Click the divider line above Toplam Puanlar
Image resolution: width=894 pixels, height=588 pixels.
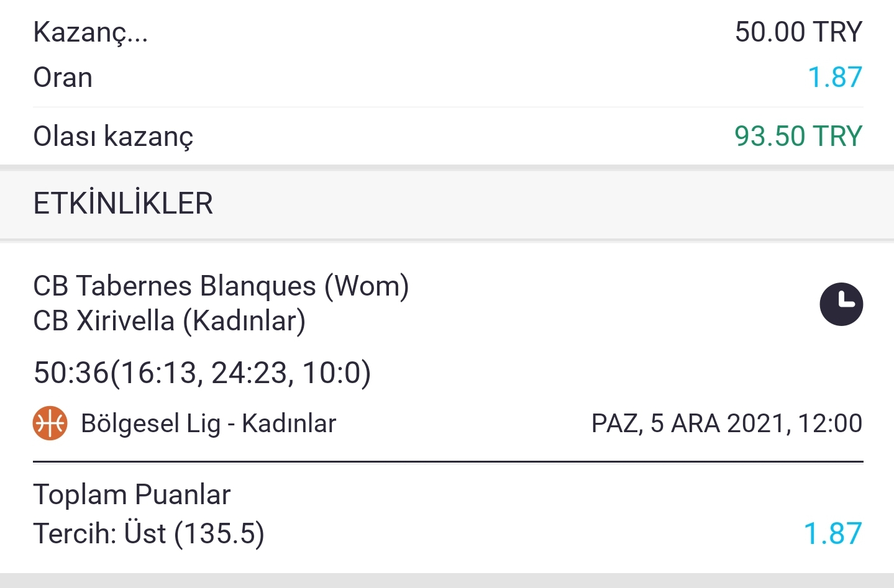click(448, 462)
